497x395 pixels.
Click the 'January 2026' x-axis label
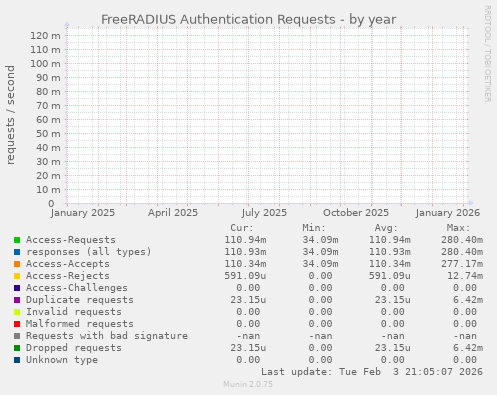448,213
